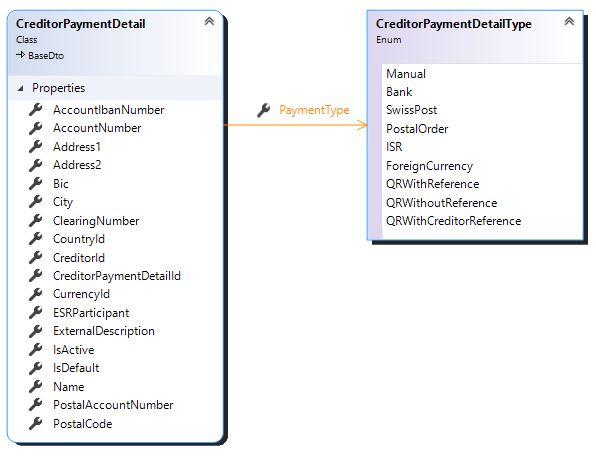Select the QRWithReference enum member

pyautogui.click(x=433, y=184)
